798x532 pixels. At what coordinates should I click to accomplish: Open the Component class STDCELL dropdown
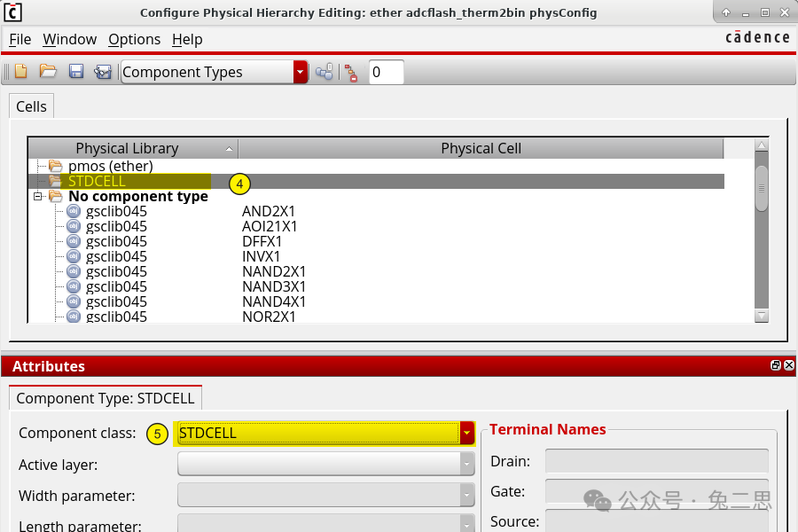coord(466,434)
